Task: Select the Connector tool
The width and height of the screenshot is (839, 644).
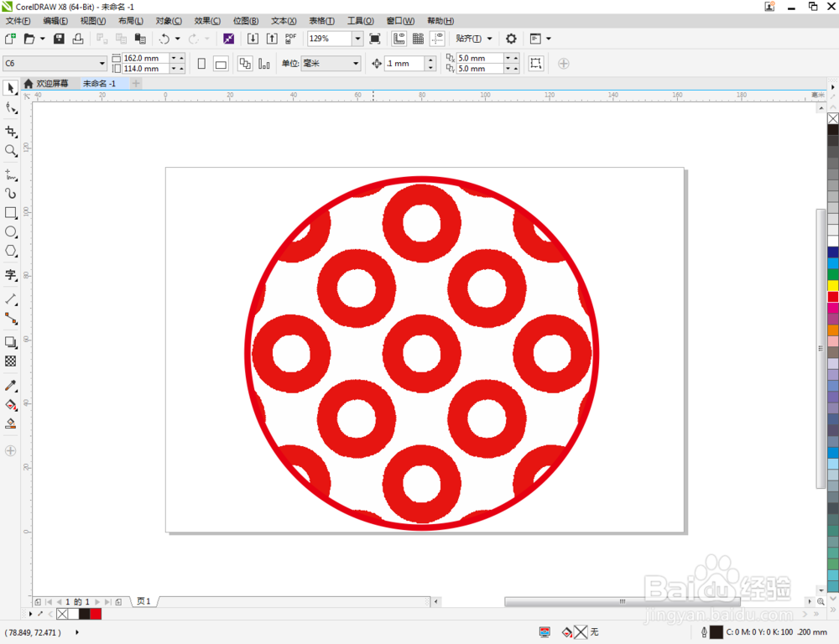Action: click(10, 319)
